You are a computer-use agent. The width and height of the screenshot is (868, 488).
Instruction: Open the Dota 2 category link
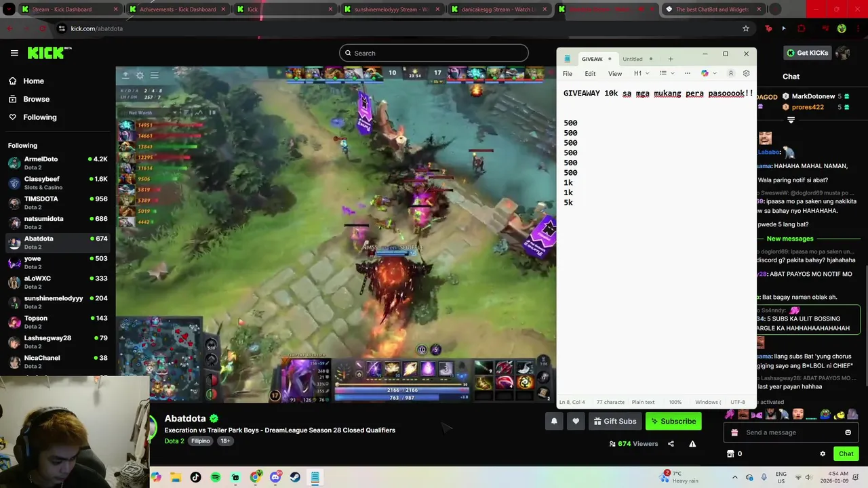click(174, 441)
